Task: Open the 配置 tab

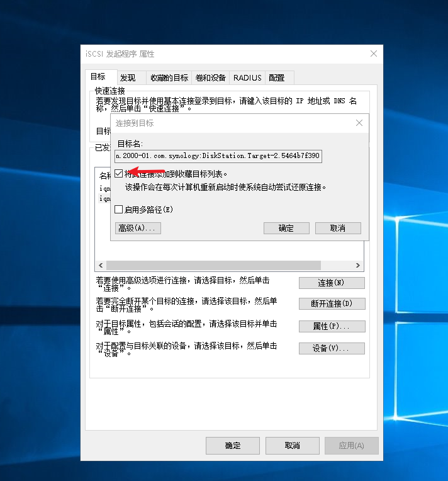Action: tap(277, 78)
